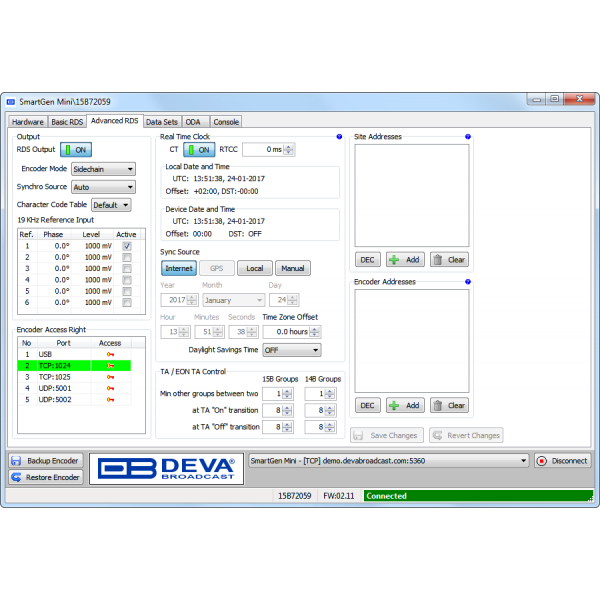Open the Encoder Mode dropdown
600x600 pixels.
pyautogui.click(x=103, y=169)
